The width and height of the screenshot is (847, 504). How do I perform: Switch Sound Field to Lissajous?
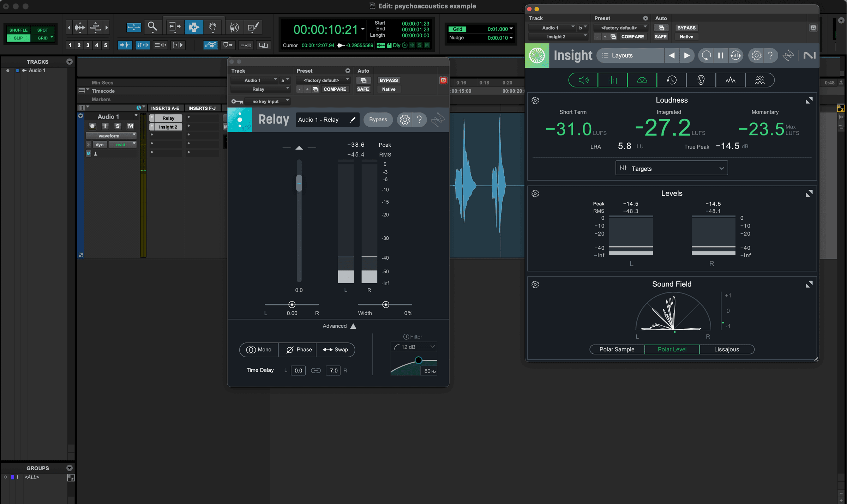point(727,350)
